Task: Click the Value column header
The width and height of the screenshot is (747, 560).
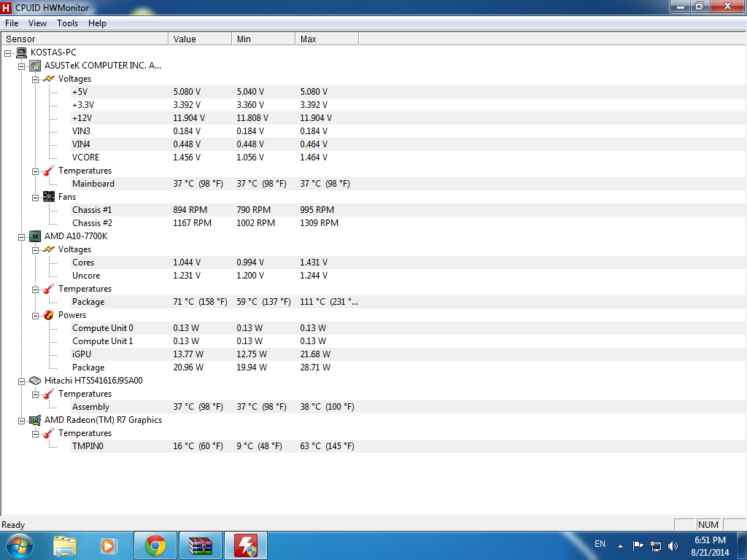Action: (200, 39)
